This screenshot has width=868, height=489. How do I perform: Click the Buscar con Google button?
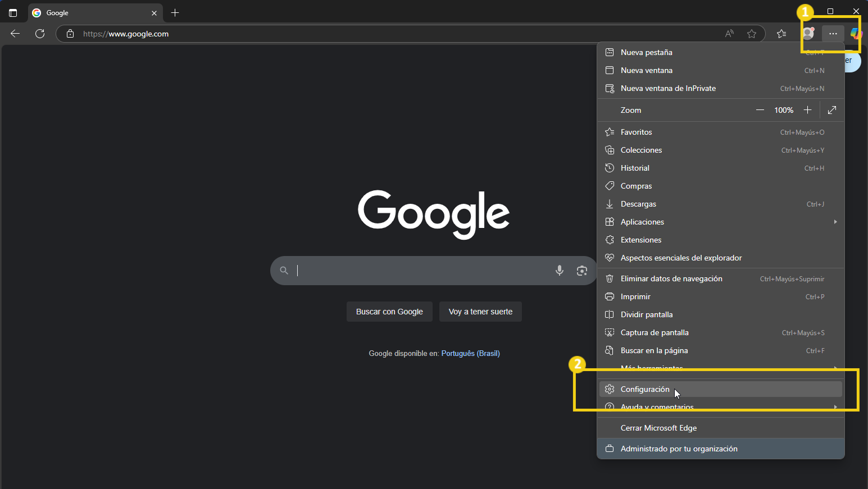click(x=389, y=312)
